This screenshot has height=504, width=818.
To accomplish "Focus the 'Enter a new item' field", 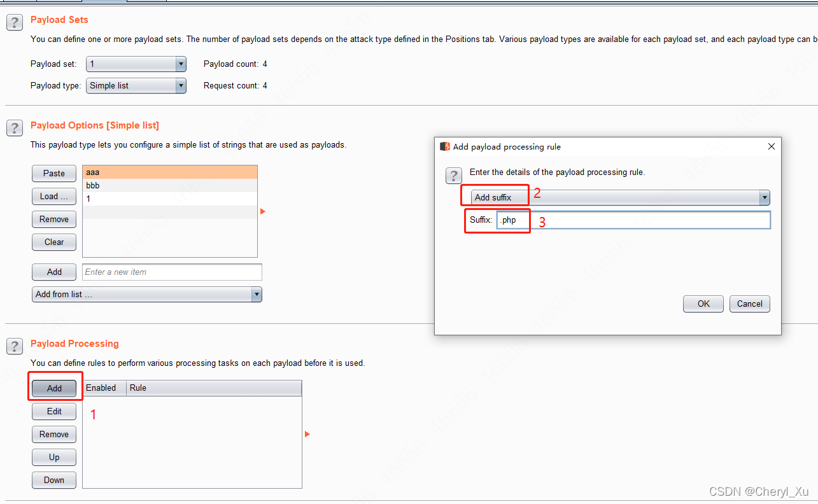I will [172, 272].
